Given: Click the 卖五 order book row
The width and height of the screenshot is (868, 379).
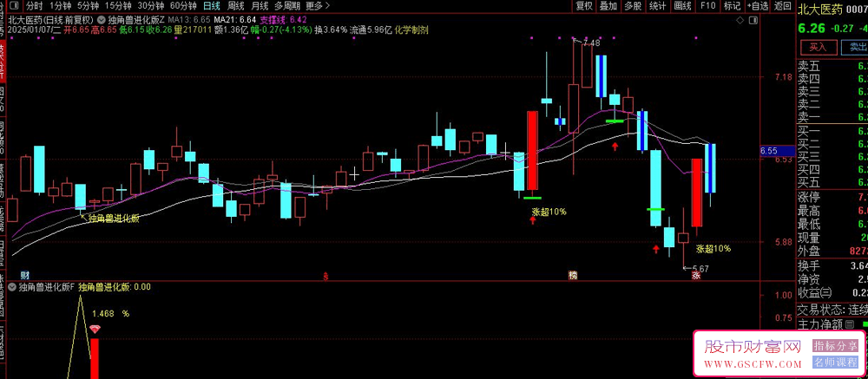Looking at the screenshot, I should click(832, 67).
